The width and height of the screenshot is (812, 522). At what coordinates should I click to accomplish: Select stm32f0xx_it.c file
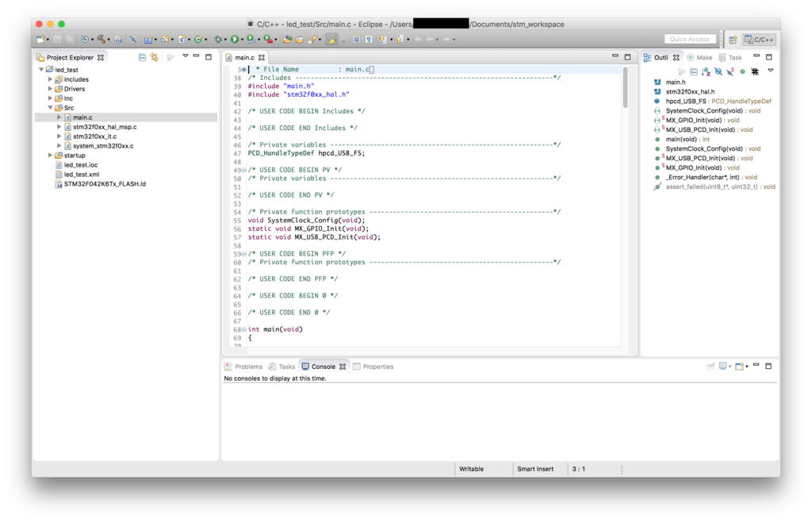[x=95, y=136]
